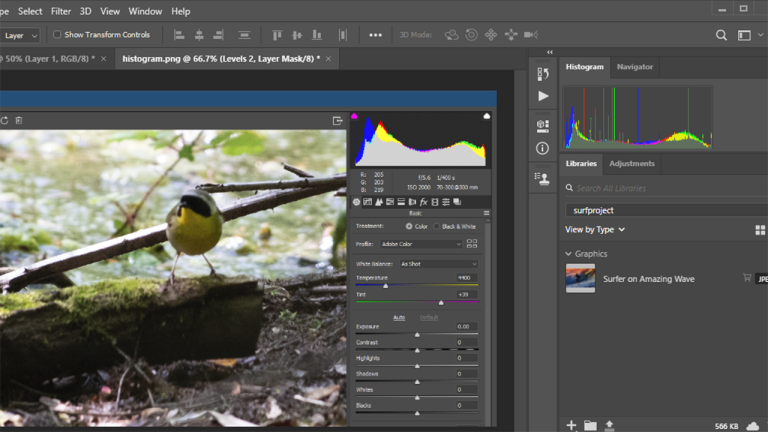The width and height of the screenshot is (768, 432).
Task: Click the align right edges icon
Action: click(218, 35)
